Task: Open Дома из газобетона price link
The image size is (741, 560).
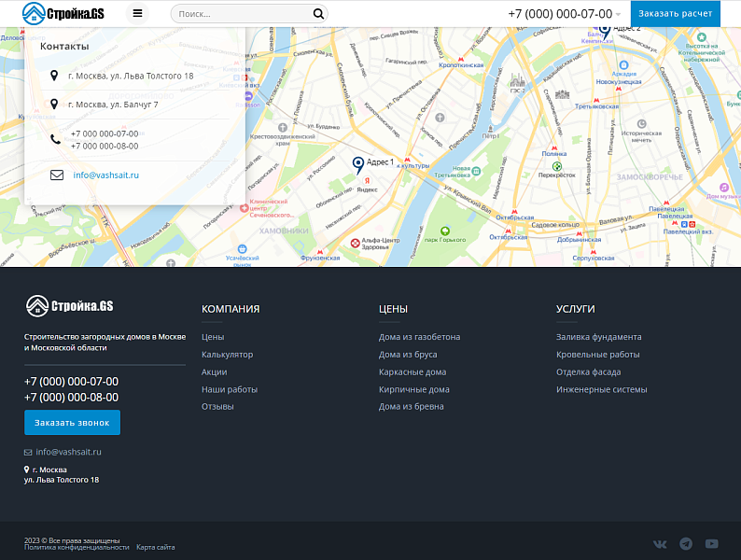Action: point(419,337)
